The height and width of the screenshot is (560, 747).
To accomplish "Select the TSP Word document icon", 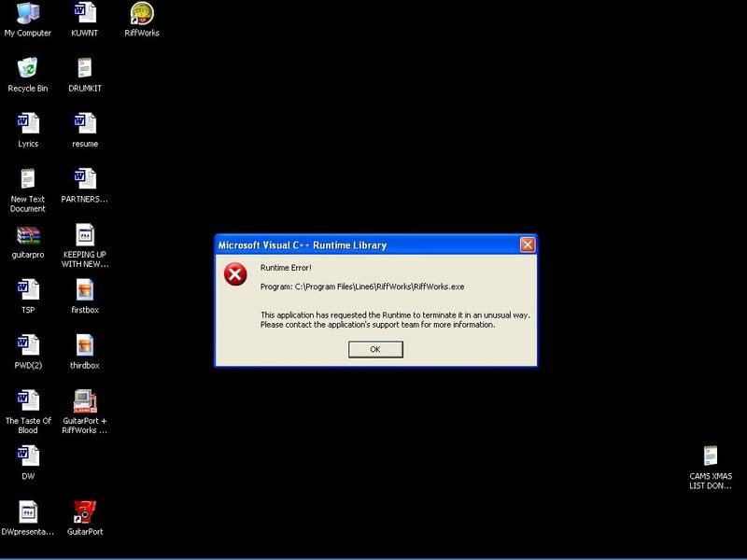I will tap(28, 289).
